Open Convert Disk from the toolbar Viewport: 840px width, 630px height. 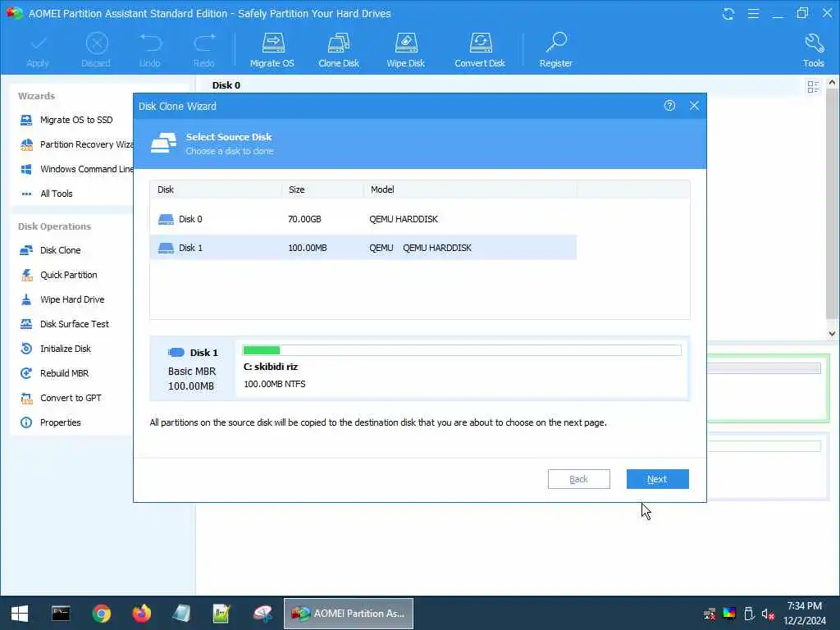(x=480, y=50)
